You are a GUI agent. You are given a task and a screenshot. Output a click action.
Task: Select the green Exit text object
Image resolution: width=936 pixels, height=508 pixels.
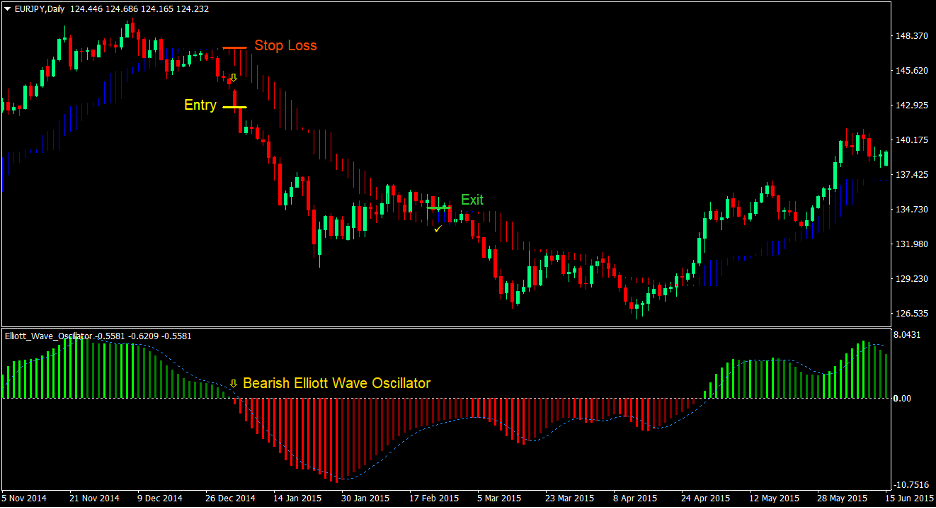point(472,200)
